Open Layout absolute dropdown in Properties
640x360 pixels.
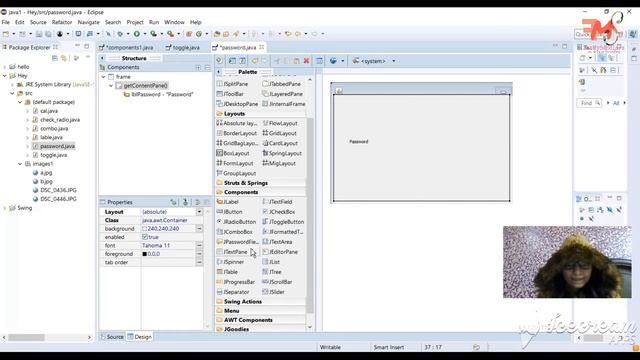(199, 212)
